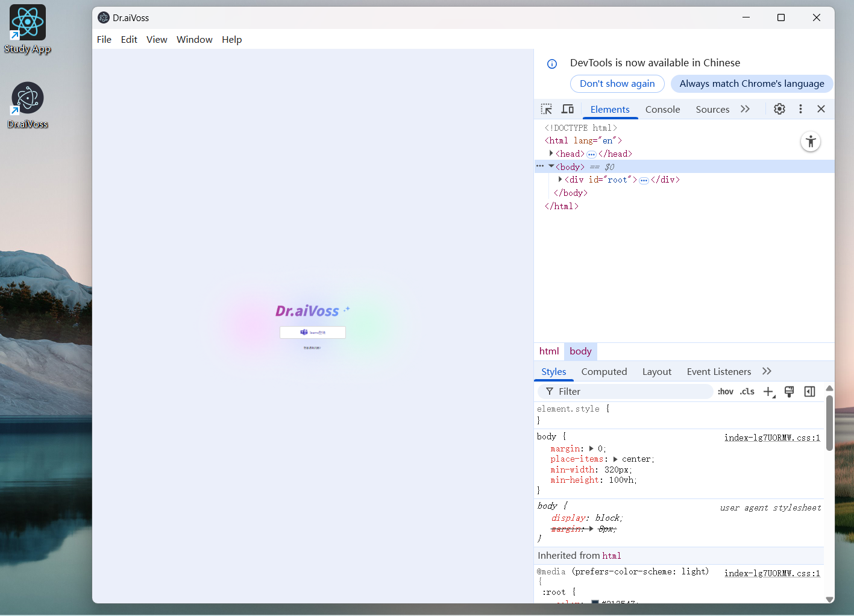This screenshot has width=854, height=616.
Task: Toggle .cls element classes panel
Action: 747,392
